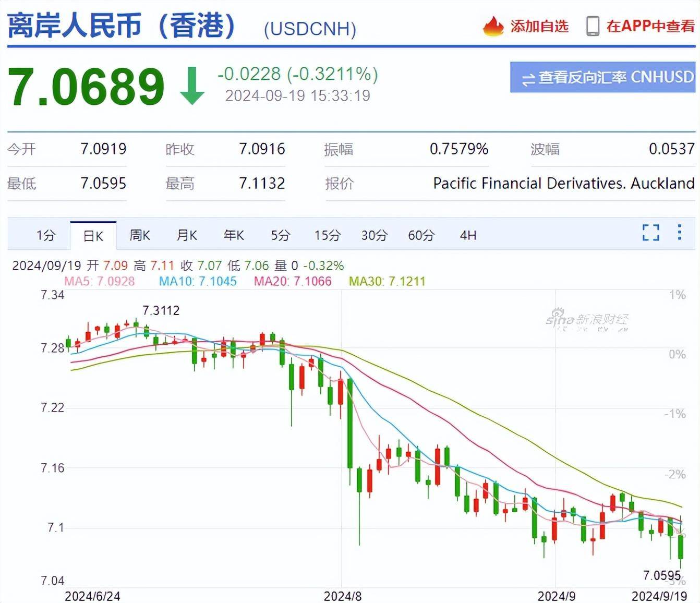Click the current price 7.0689
Image resolution: width=700 pixels, height=603 pixels.
(x=86, y=86)
